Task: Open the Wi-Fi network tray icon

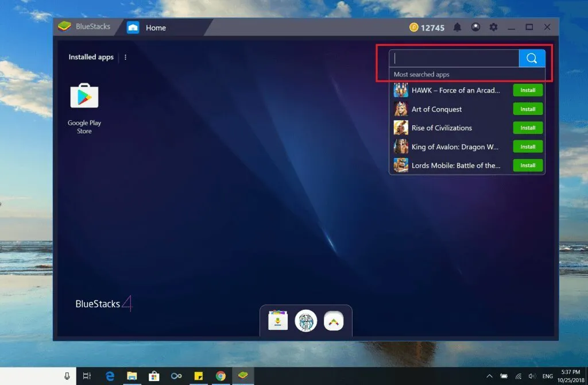Action: 519,376
